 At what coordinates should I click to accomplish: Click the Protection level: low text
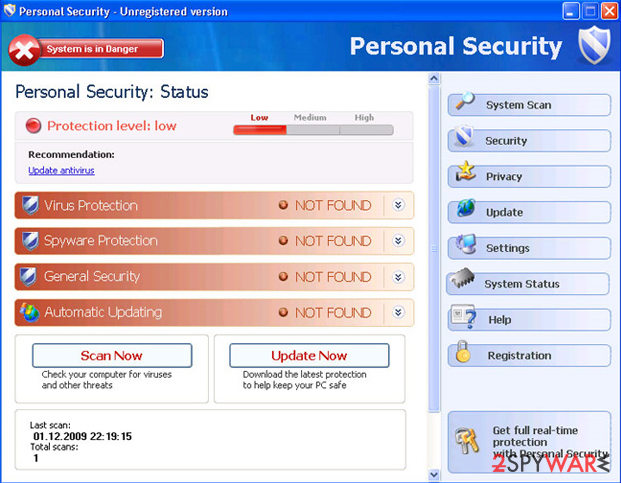(112, 126)
